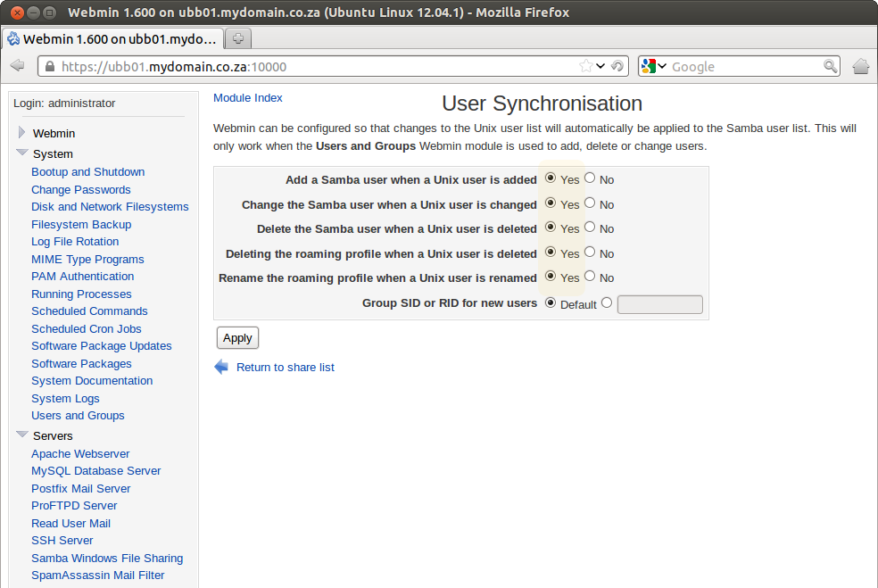Select No for renaming the roaming profile
878x588 pixels.
(x=590, y=276)
